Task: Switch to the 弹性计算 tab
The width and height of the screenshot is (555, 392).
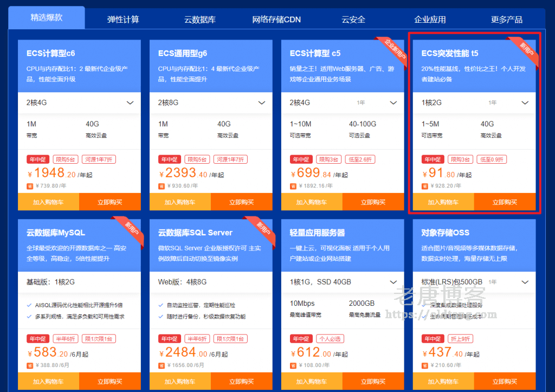Action: [122, 20]
